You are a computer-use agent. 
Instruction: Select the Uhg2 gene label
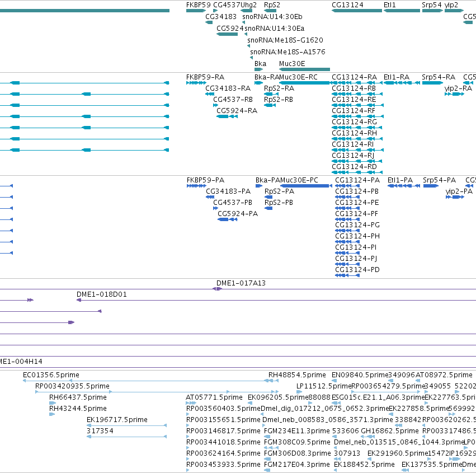248,5
